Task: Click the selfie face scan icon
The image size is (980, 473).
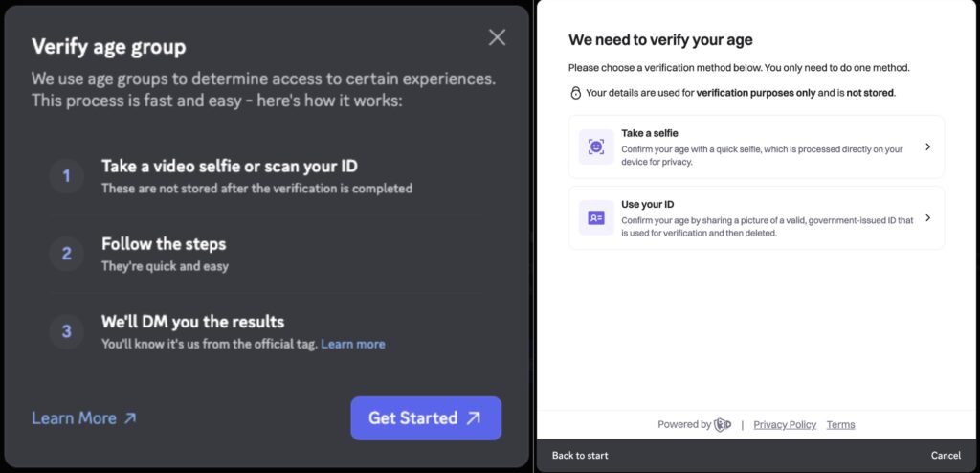Action: point(596,146)
